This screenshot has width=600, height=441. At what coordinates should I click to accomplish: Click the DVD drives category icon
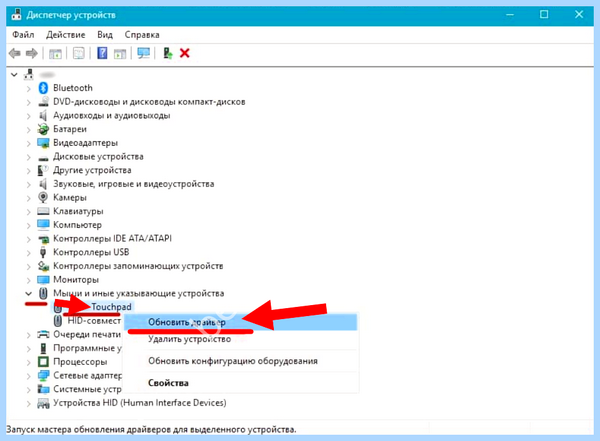43,102
